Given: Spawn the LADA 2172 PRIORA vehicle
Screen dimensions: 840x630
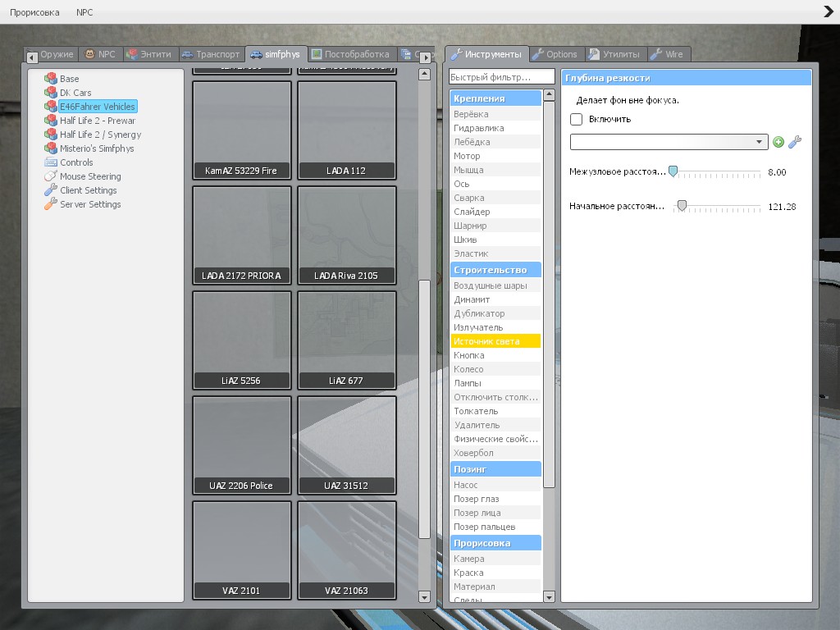Looking at the screenshot, I should point(242,235).
